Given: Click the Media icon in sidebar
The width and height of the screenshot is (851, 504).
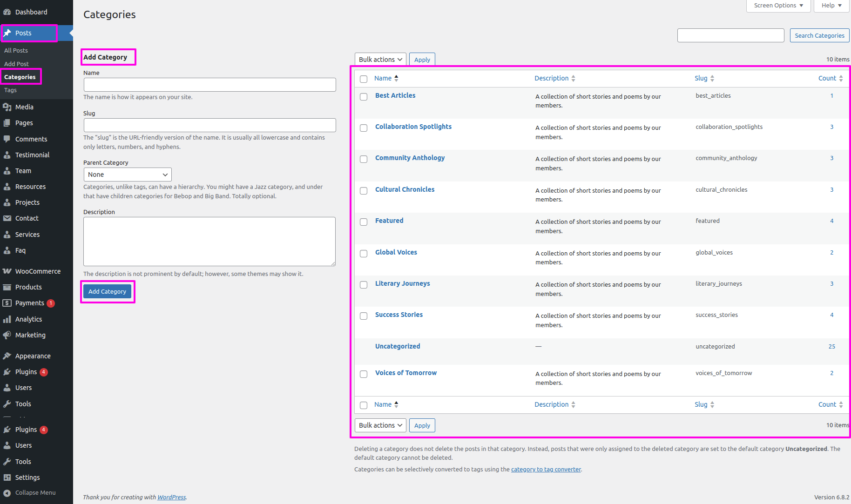Looking at the screenshot, I should pos(7,107).
